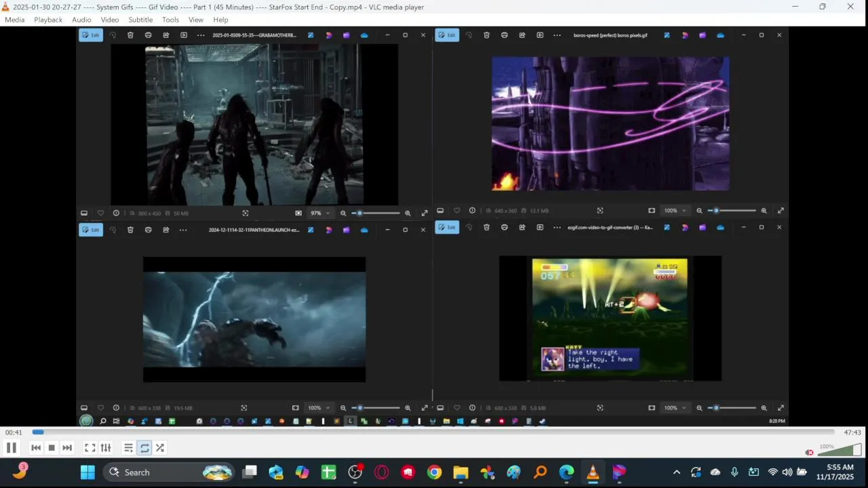This screenshot has width=868, height=488.
Task: Open the orange magnifier app on taskbar
Action: [540, 472]
